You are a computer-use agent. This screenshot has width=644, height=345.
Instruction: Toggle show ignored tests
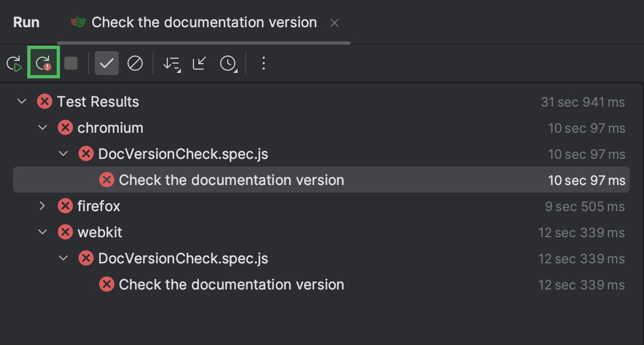135,63
